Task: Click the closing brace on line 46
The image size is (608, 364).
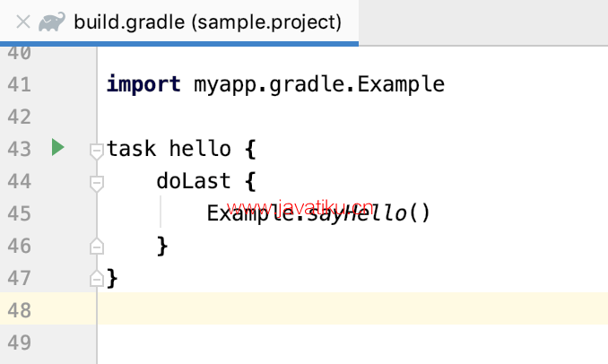Action: coord(162,246)
